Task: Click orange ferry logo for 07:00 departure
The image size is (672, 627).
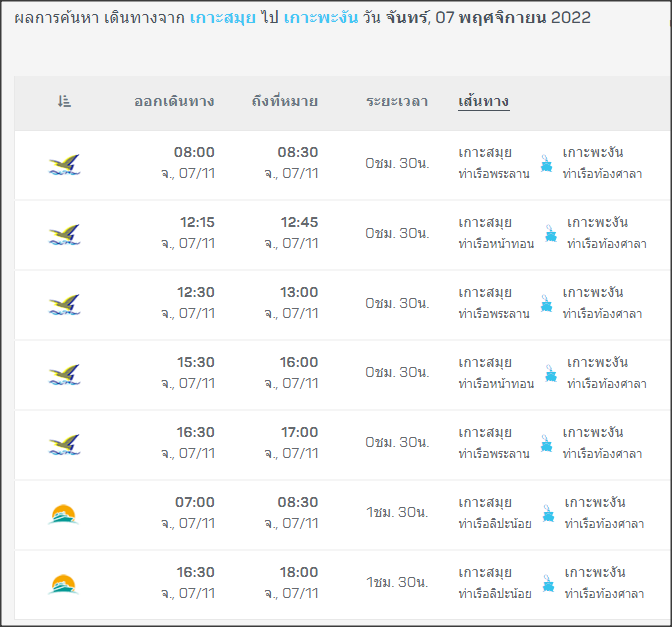Action: 63,514
